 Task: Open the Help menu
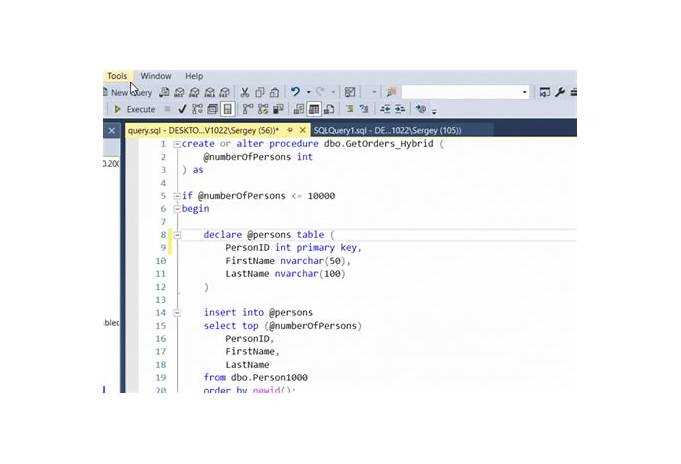pyautogui.click(x=194, y=76)
